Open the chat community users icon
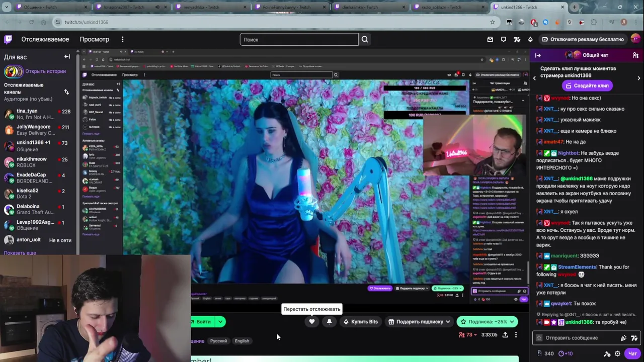The height and width of the screenshot is (362, 644). point(635,55)
